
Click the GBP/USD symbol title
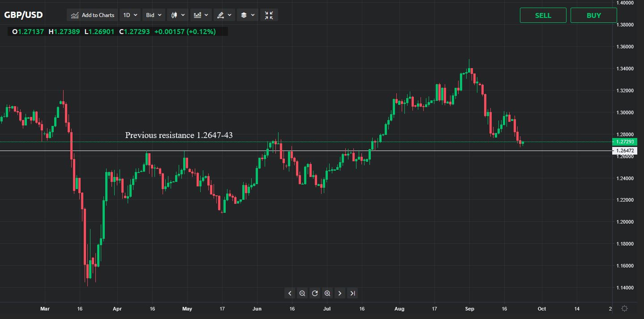[x=23, y=15]
